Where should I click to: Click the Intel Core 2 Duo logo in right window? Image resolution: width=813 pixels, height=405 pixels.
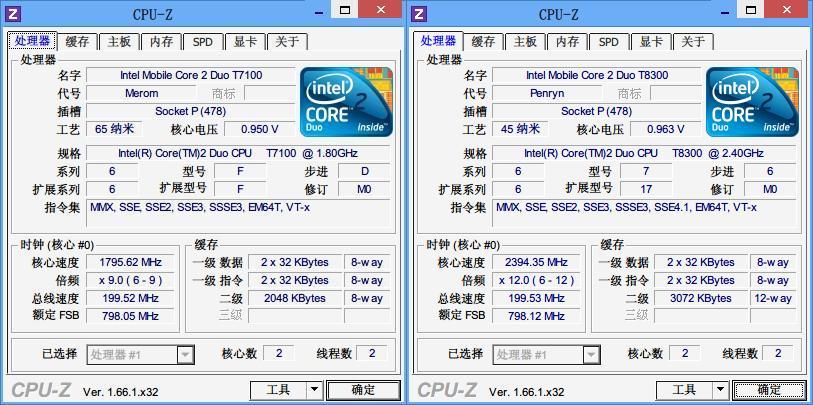(752, 102)
